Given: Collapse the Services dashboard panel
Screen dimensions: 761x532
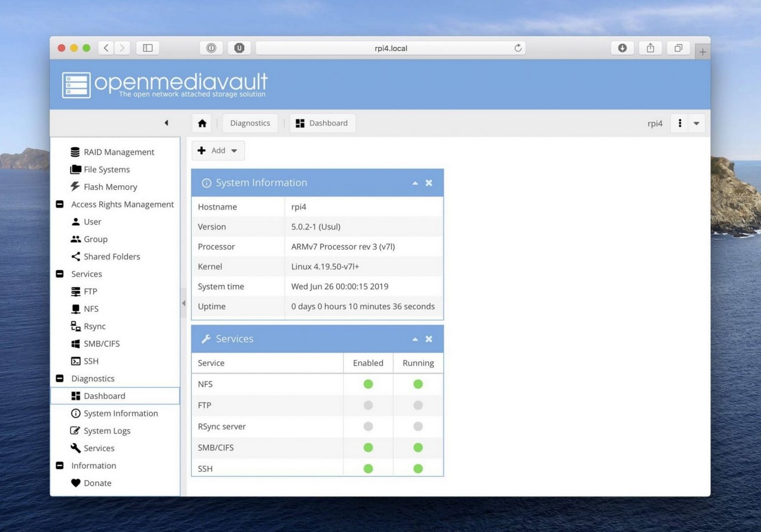Looking at the screenshot, I should click(x=415, y=339).
